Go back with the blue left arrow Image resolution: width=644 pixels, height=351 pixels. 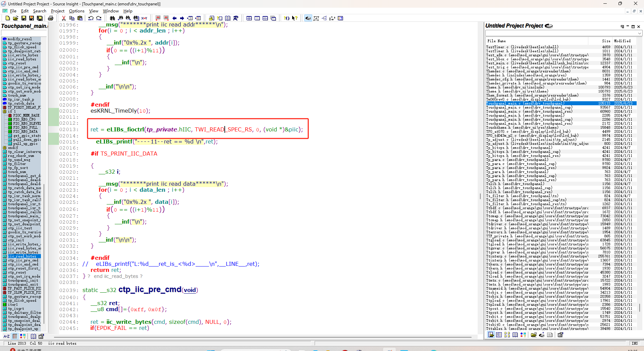[174, 18]
